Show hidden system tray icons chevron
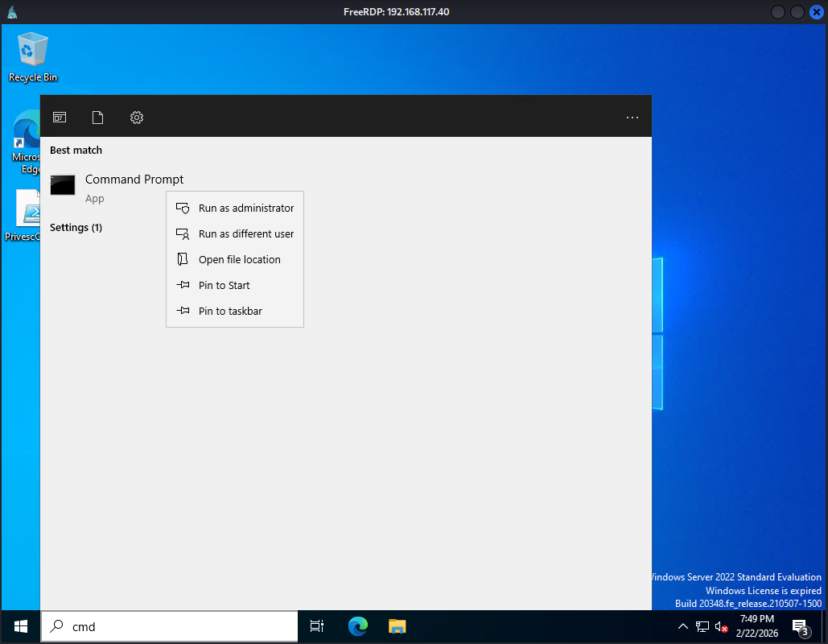This screenshot has width=828, height=644. pyautogui.click(x=683, y=626)
